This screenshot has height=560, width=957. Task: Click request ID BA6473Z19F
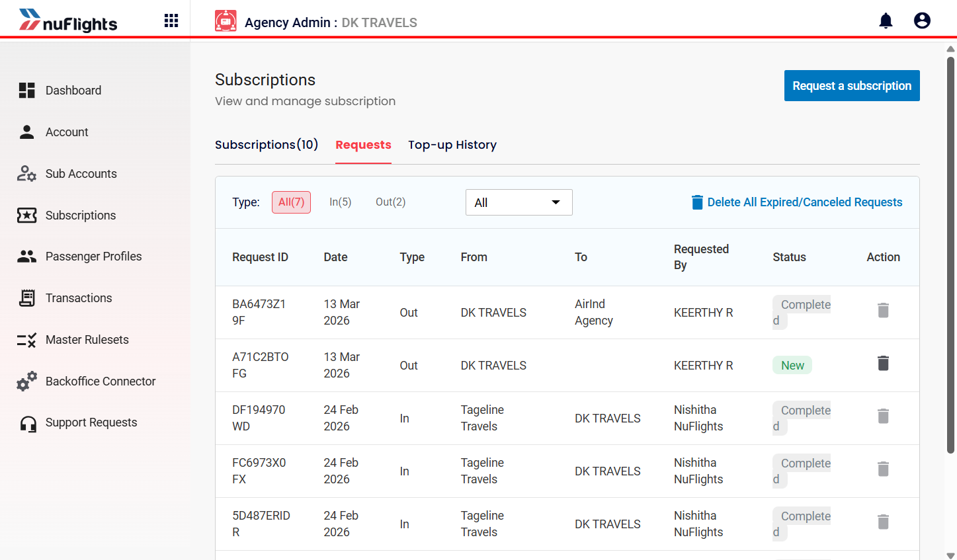pyautogui.click(x=259, y=312)
